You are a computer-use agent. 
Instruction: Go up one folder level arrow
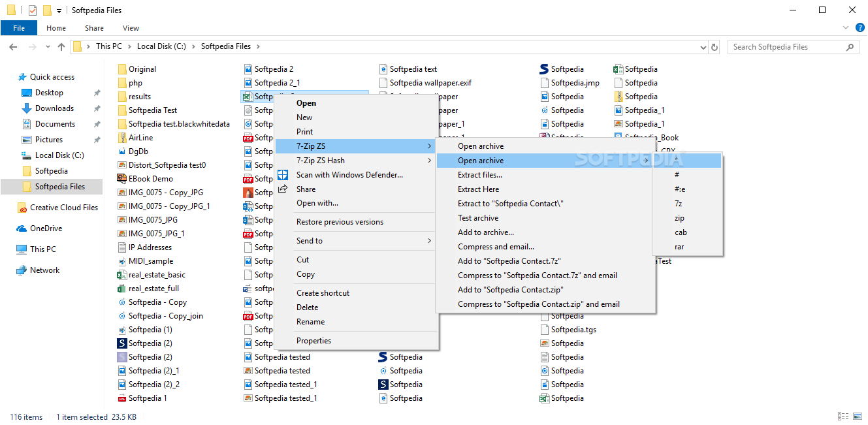pyautogui.click(x=61, y=47)
